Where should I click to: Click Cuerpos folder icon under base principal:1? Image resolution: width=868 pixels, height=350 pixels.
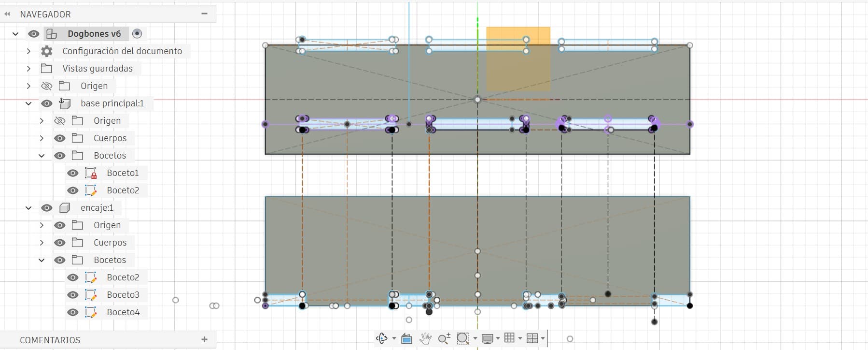pos(77,138)
